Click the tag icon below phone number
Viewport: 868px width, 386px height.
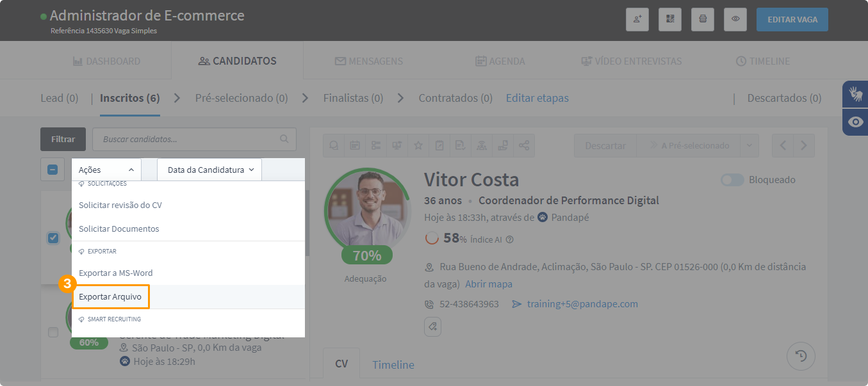coord(432,326)
